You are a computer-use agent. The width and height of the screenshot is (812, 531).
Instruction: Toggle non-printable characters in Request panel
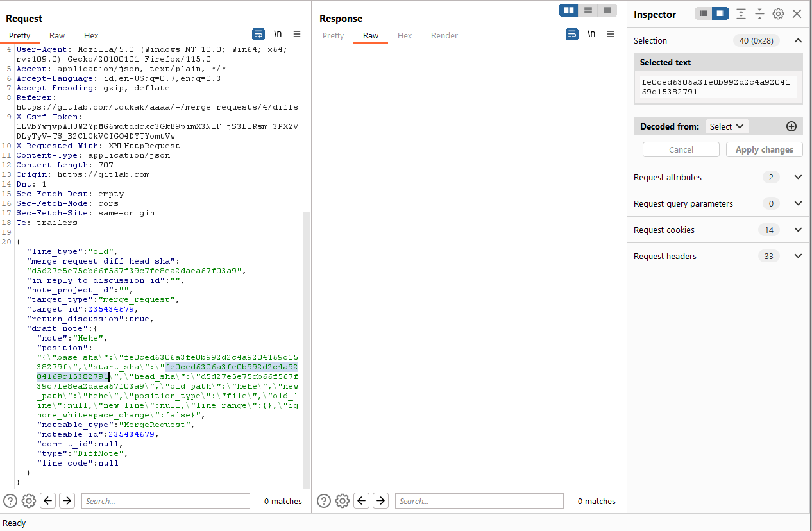(x=278, y=34)
